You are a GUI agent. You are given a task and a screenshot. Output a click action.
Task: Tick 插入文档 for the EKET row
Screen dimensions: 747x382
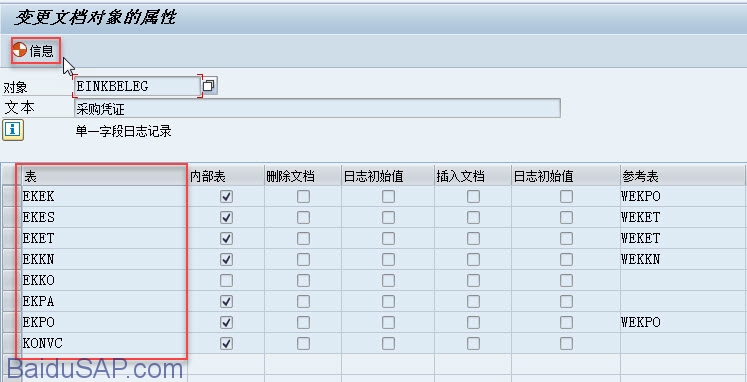coord(473,238)
